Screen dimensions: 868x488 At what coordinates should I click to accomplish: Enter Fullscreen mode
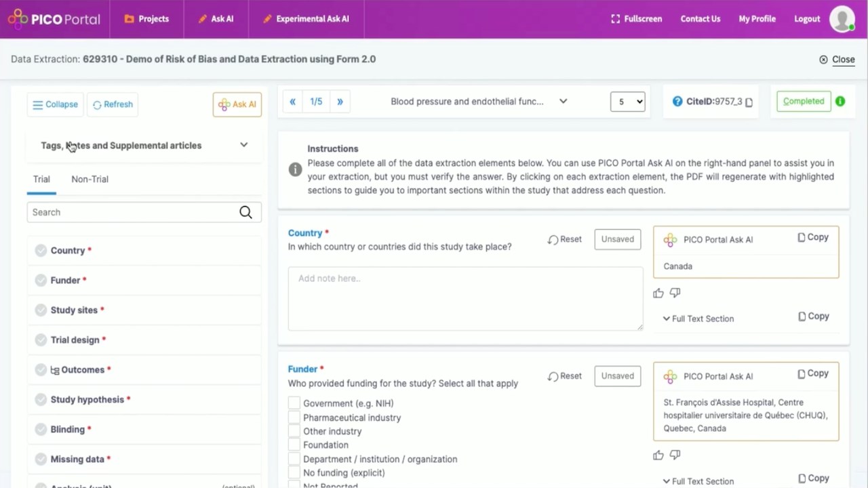pos(636,19)
